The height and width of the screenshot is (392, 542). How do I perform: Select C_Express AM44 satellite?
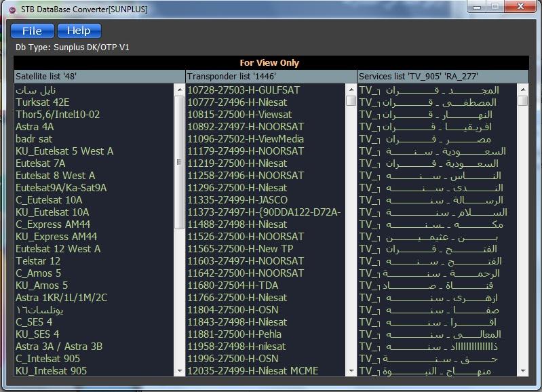[x=94, y=224]
